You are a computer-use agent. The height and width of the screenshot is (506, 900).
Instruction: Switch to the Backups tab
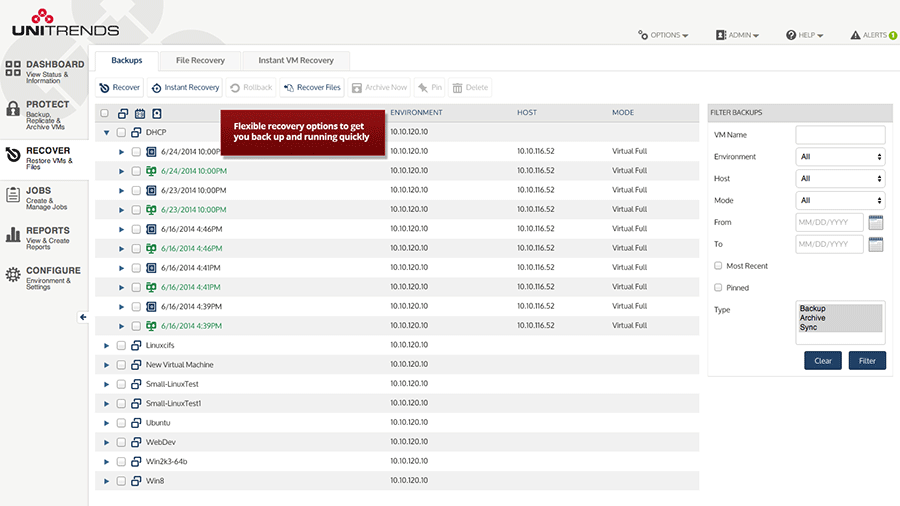pyautogui.click(x=127, y=60)
